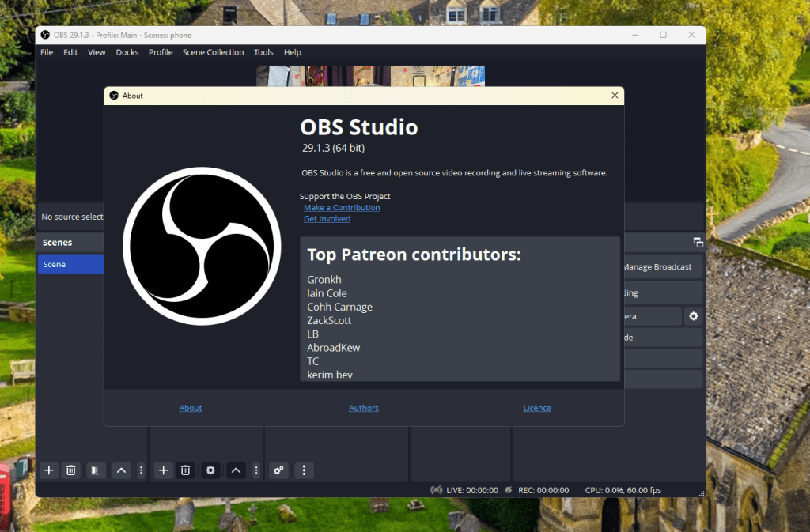Open the File menu
The height and width of the screenshot is (532, 810).
pos(47,52)
